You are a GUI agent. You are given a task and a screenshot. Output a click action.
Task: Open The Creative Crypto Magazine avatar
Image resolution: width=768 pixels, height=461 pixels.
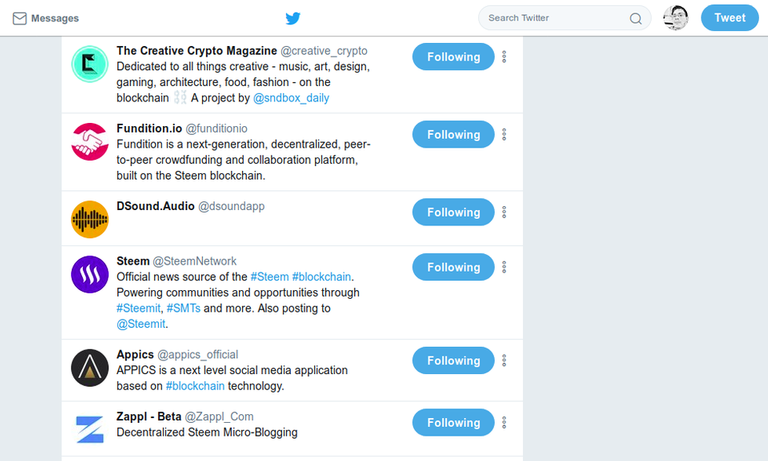[x=90, y=64]
